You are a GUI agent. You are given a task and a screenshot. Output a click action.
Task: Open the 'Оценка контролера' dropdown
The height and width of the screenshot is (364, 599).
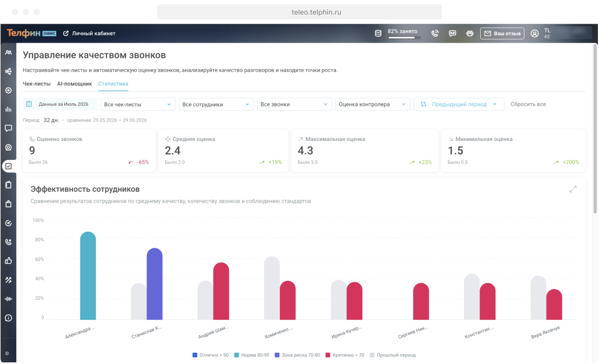point(373,104)
